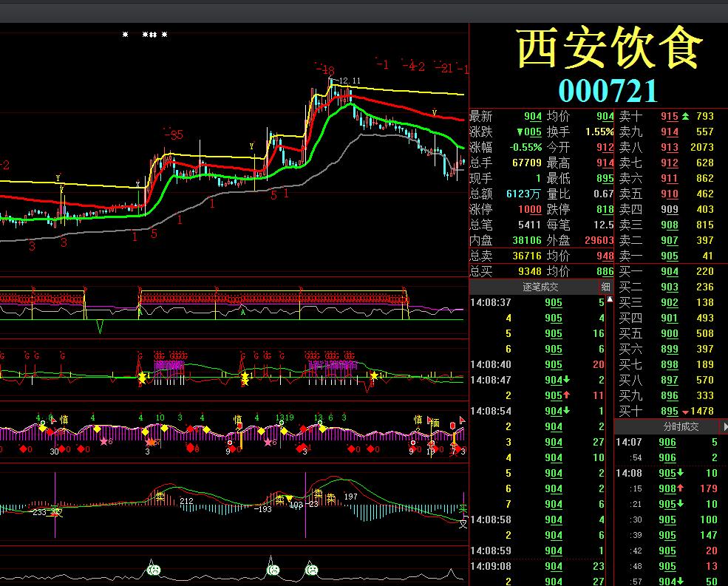Select the 买一 904 price
The image size is (728, 586).
(670, 271)
